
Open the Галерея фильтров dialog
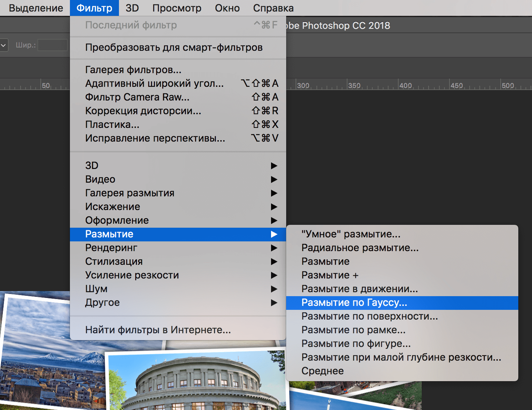133,70
